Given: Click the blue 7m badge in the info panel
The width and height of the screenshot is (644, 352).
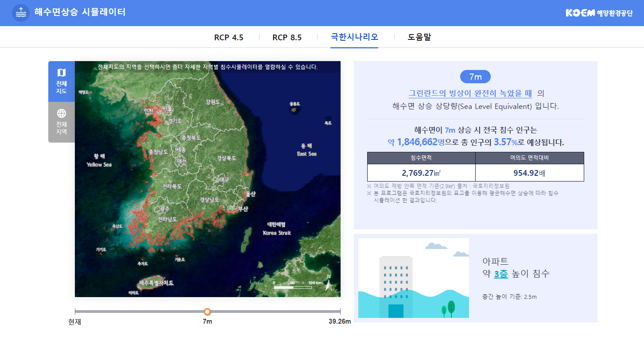Looking at the screenshot, I should point(475,76).
